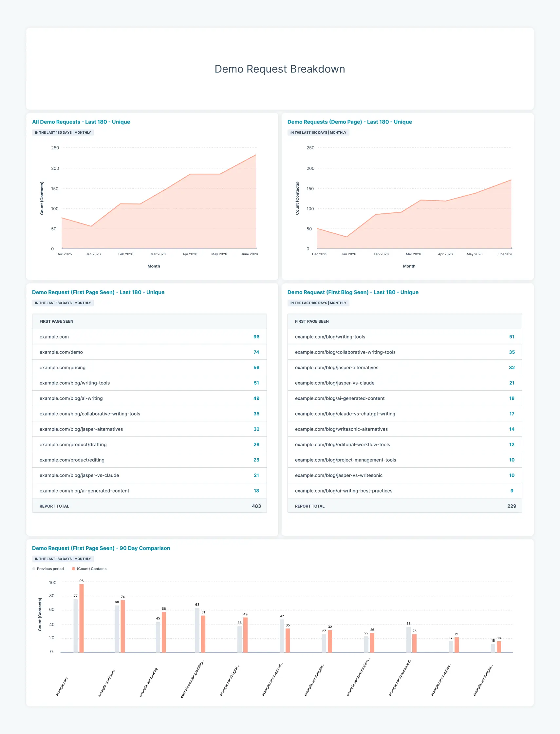Click the Demo Request Breakdown dashboard title
This screenshot has width=560, height=734.
280,69
